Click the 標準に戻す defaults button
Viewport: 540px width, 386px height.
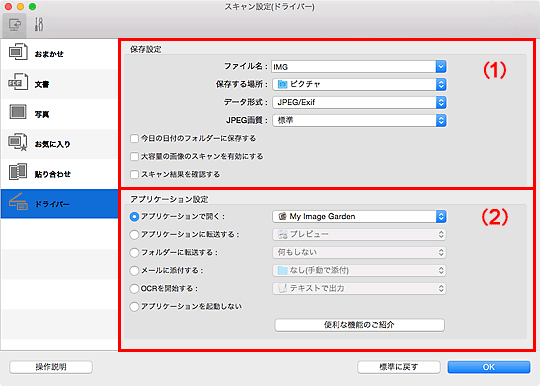(x=399, y=367)
